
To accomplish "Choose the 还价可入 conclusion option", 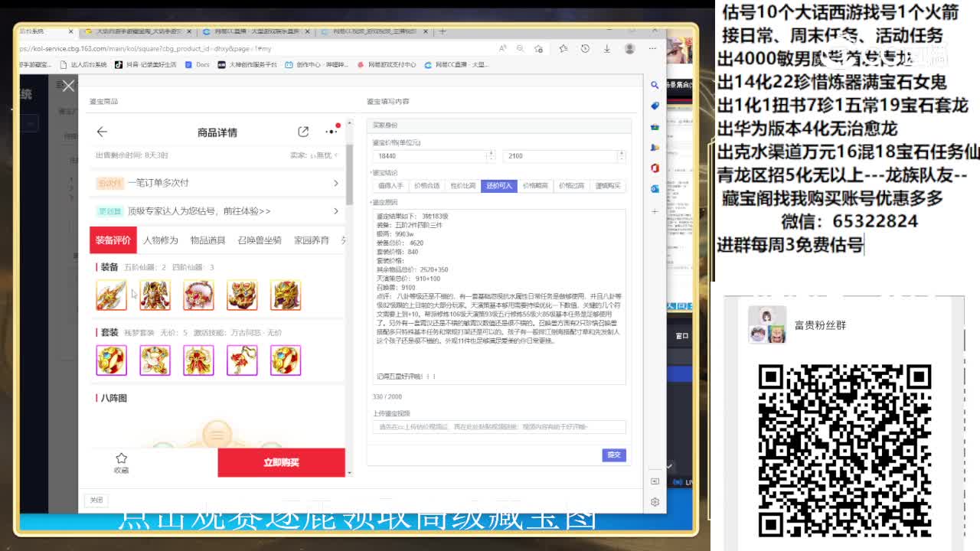I will point(499,186).
